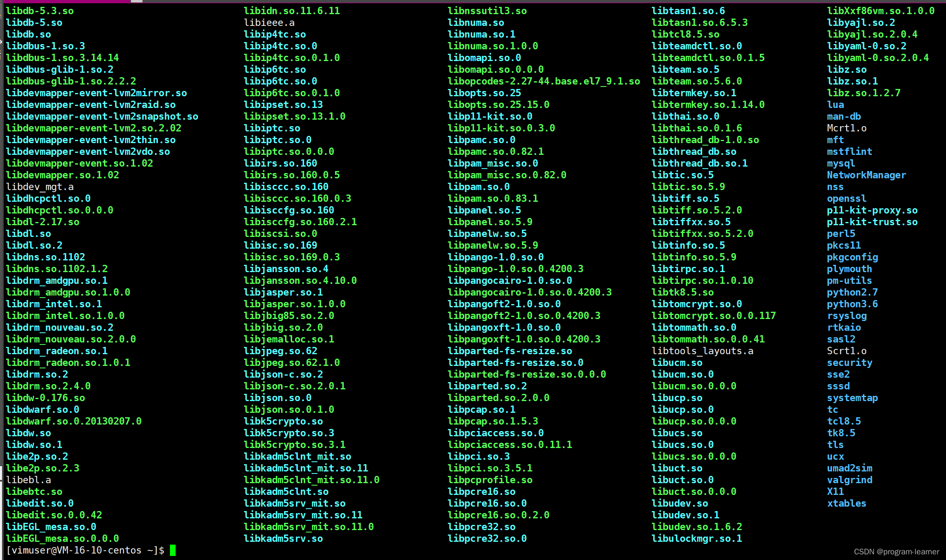This screenshot has height=560, width=946.
Task: Click libXxf86vm.so.1.0.0 entry
Action: [x=881, y=11]
